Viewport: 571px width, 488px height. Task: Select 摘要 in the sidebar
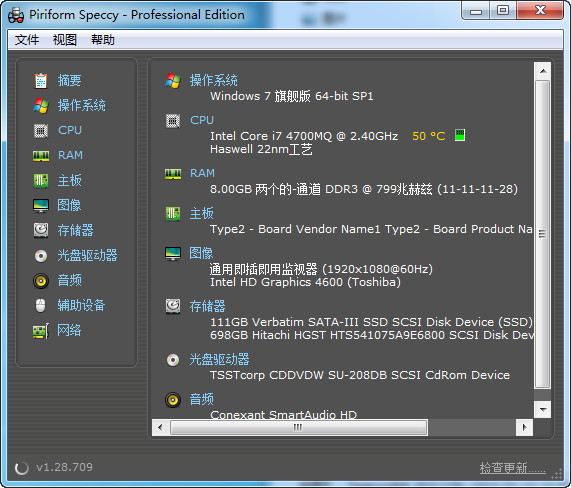[x=69, y=80]
